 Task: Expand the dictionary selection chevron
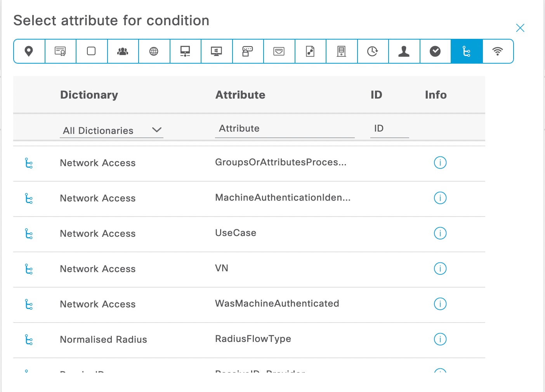pyautogui.click(x=157, y=130)
